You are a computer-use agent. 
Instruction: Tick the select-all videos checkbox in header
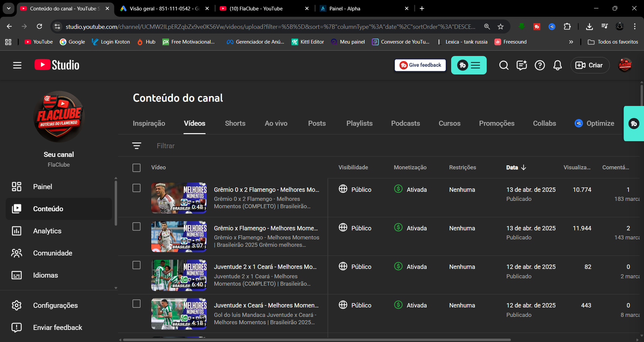(x=136, y=168)
